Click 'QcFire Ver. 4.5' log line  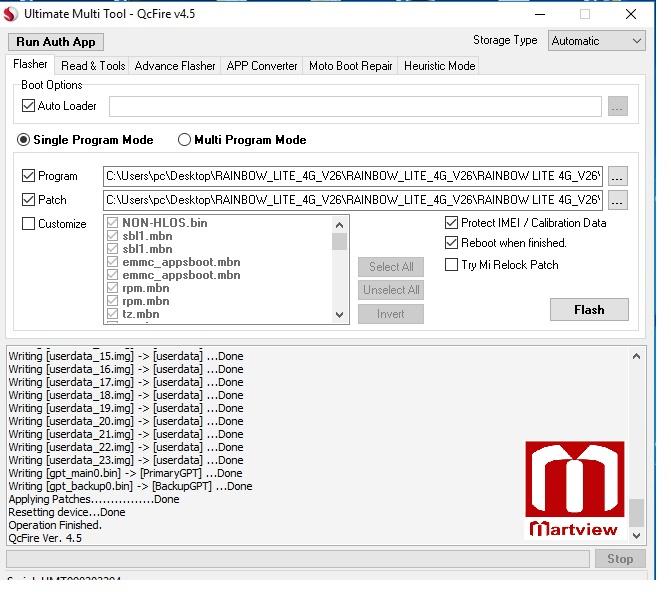[45, 538]
